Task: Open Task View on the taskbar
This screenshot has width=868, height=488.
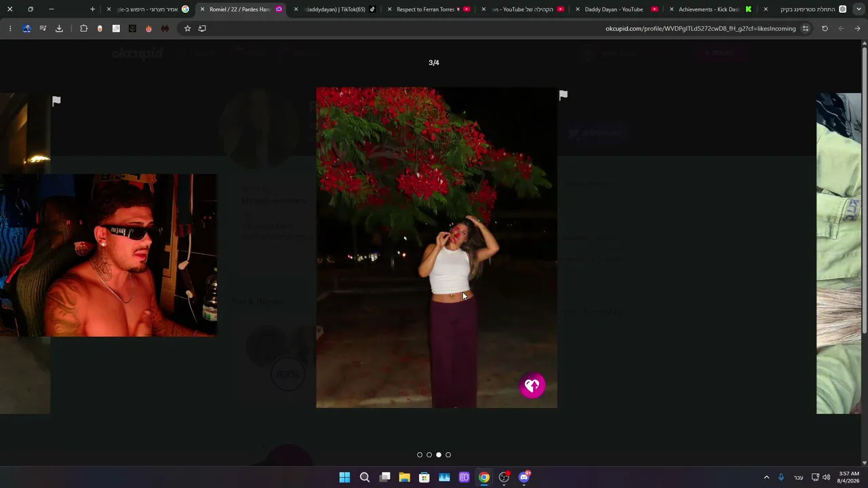Action: (x=384, y=477)
